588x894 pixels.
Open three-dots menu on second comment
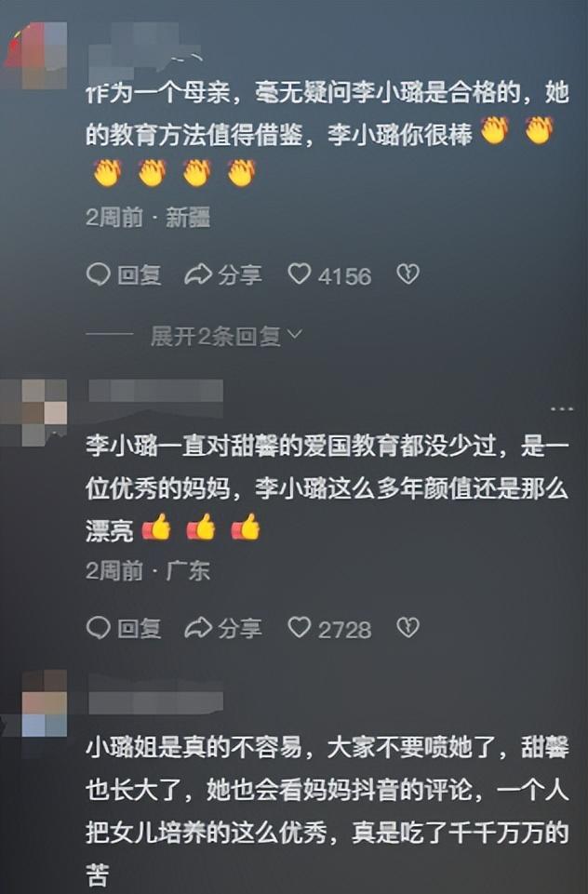(562, 408)
